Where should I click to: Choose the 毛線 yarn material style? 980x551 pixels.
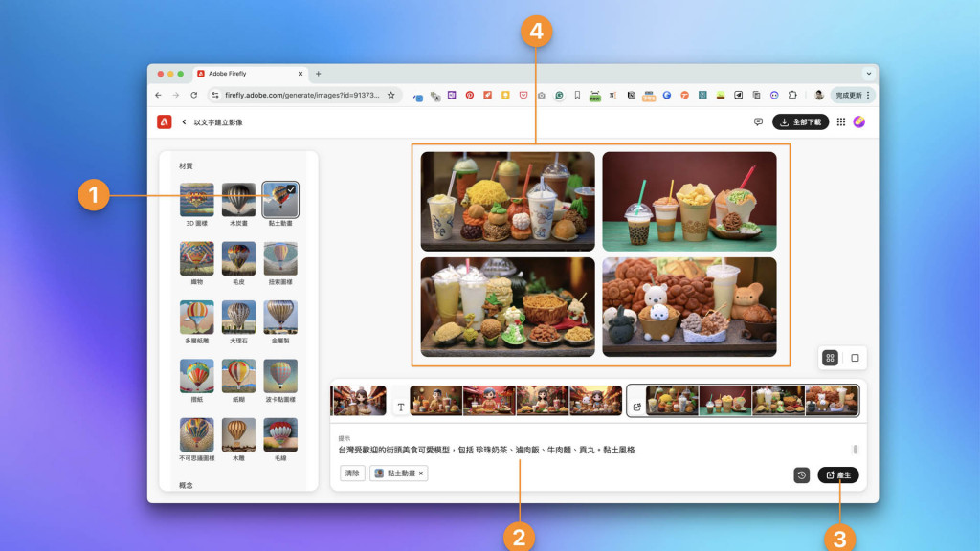click(x=280, y=434)
